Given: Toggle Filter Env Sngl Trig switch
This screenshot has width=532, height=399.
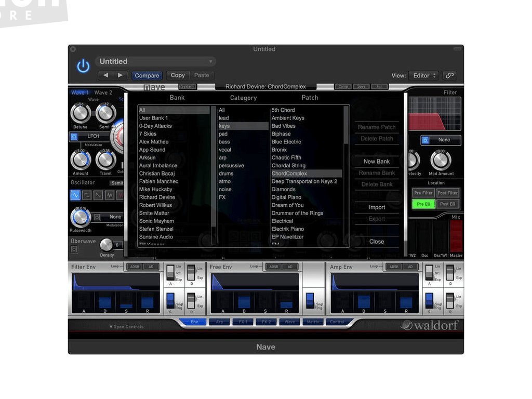Looking at the screenshot, I should click(x=170, y=301).
